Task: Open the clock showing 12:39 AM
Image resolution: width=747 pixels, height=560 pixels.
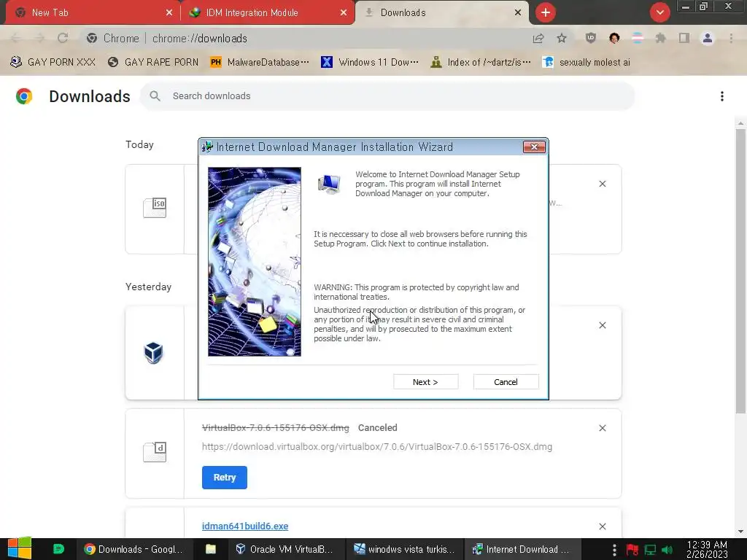Action: pyautogui.click(x=707, y=549)
